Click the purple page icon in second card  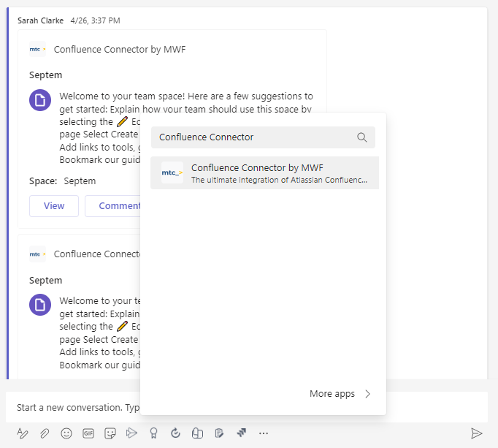[40, 305]
